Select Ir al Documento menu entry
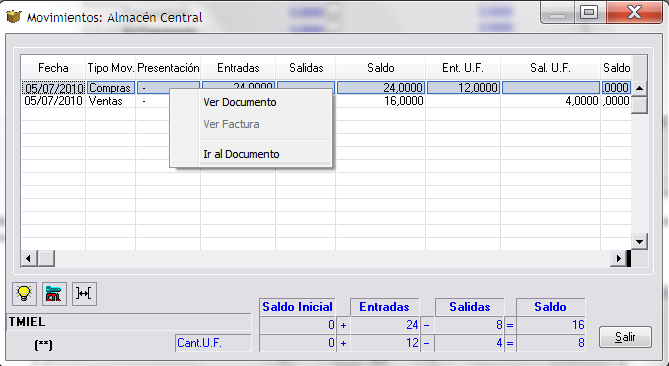Screen dimensions: 669x366 point(241,154)
